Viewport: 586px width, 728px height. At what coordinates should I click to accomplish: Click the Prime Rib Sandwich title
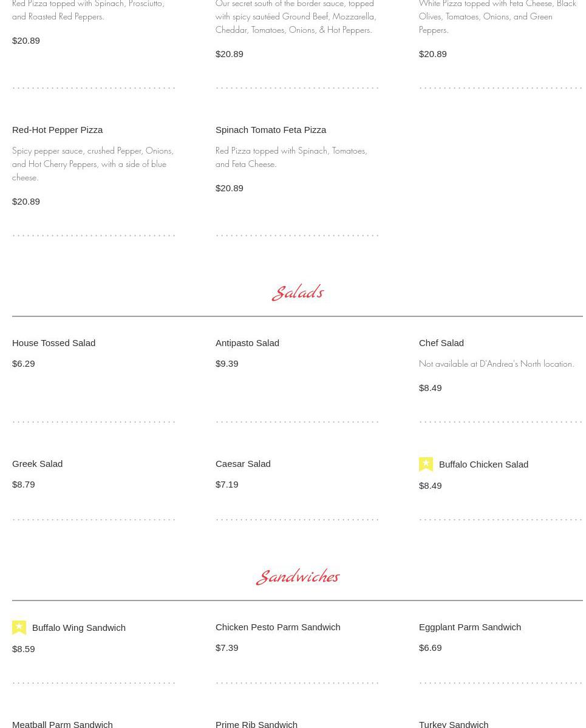coord(256,724)
